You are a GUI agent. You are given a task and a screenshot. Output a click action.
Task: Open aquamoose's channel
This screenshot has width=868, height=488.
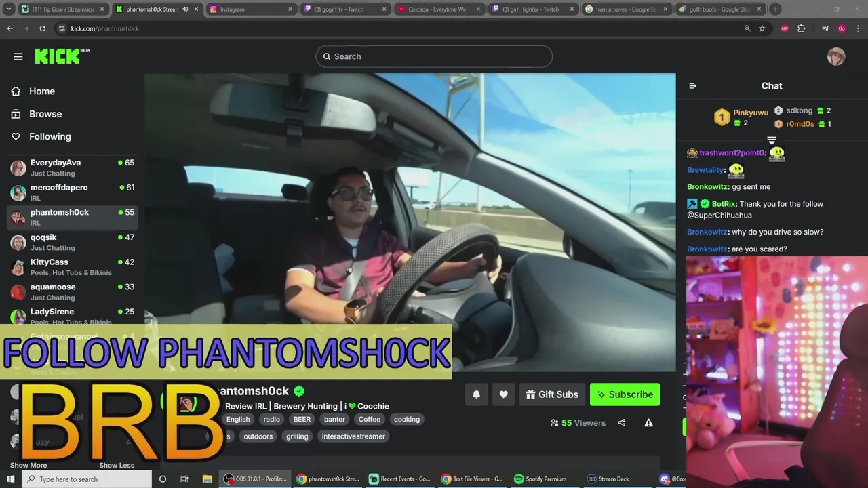(x=73, y=292)
